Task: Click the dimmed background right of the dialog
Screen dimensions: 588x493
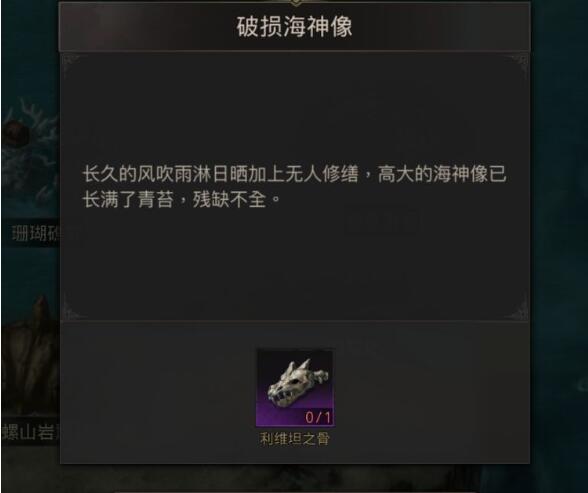Action: [x=559, y=244]
